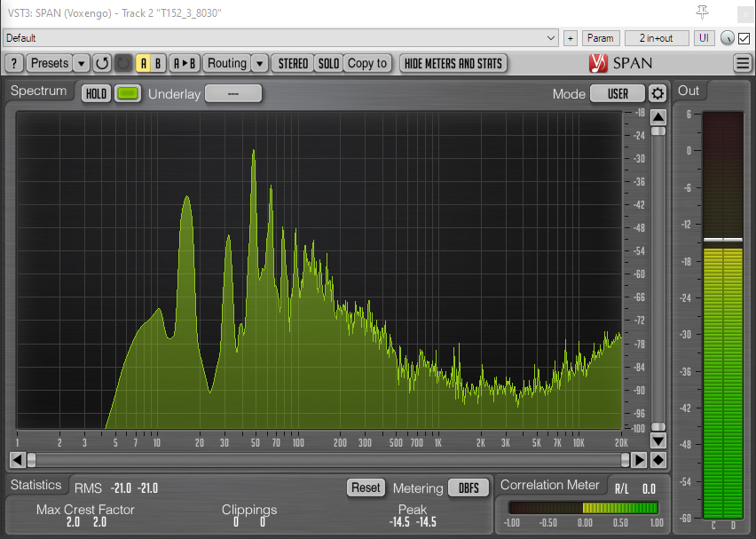This screenshot has width=756, height=539.
Task: Click the undo arrow icon in toolbar
Action: [102, 63]
